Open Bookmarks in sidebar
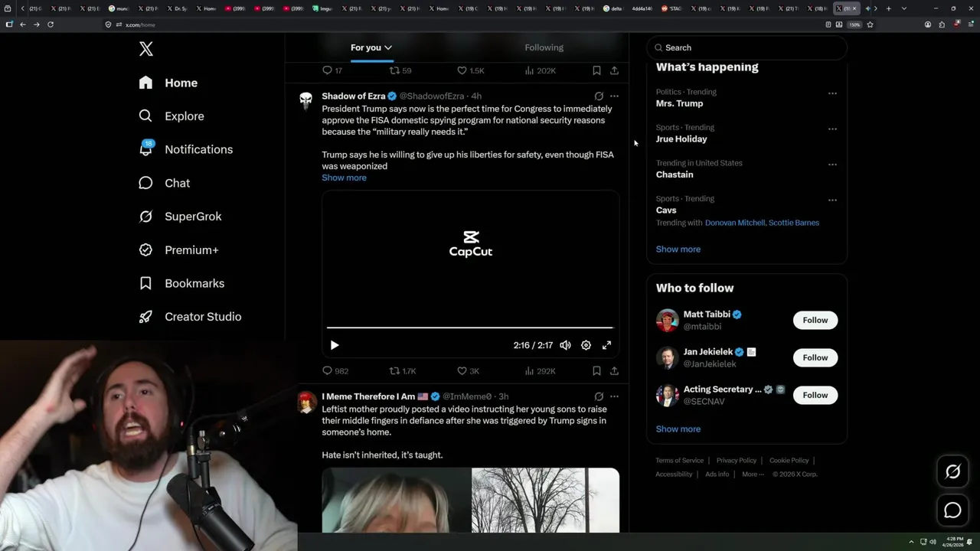 tap(182, 283)
